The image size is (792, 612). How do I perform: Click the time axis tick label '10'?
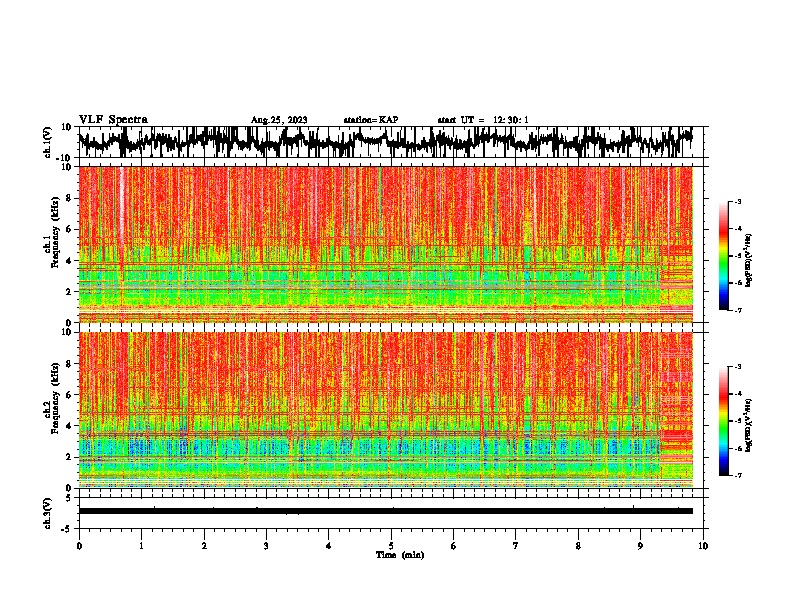tap(703, 546)
